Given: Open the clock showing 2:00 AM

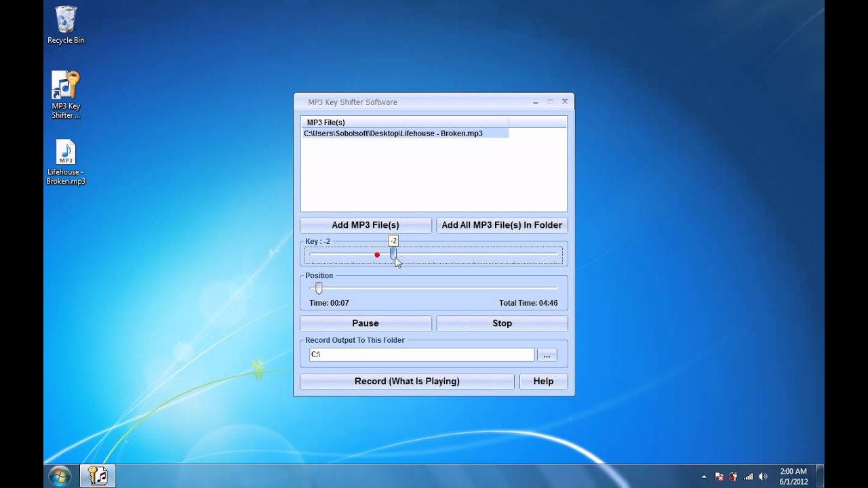Looking at the screenshot, I should tap(793, 476).
